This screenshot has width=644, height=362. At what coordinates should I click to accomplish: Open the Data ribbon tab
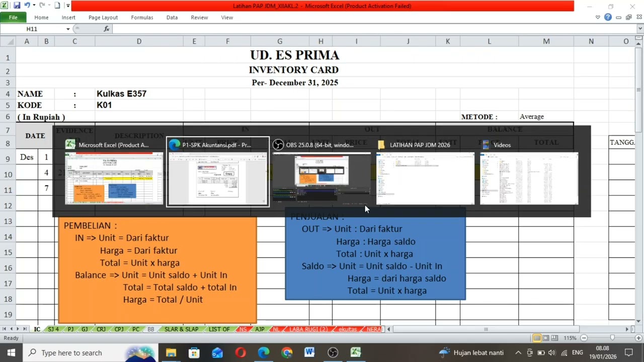(172, 17)
